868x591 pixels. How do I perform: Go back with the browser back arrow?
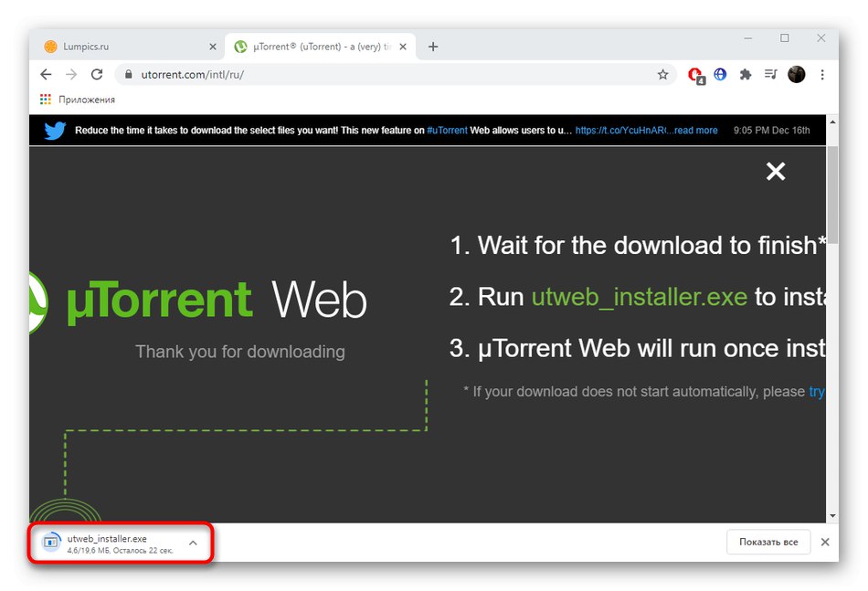click(46, 74)
